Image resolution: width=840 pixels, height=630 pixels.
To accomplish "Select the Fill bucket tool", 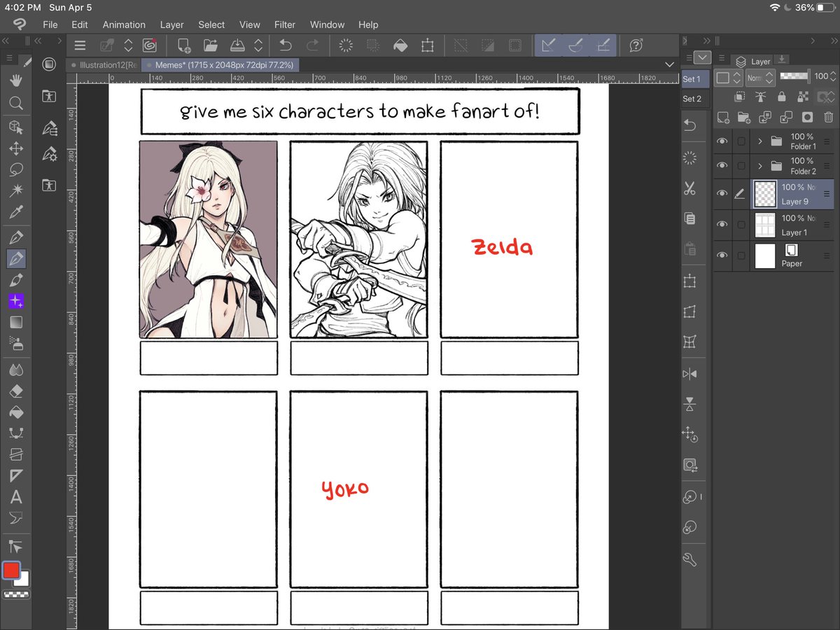I will (15, 413).
